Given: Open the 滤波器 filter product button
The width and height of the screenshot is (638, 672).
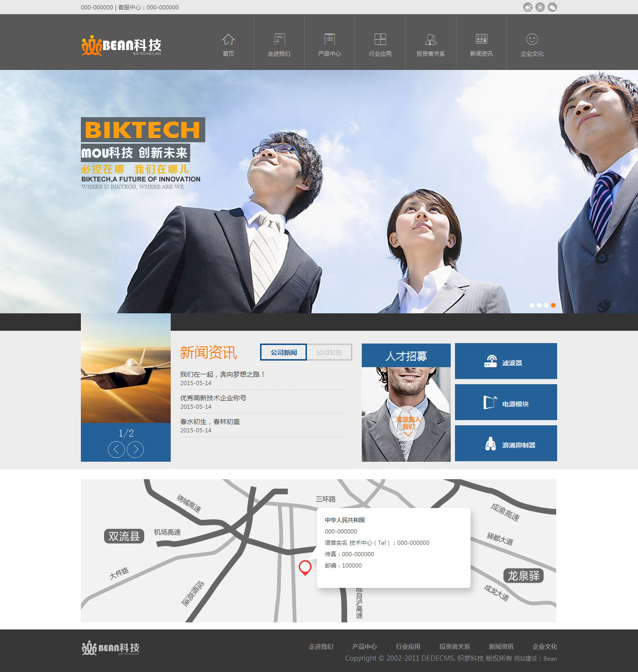Looking at the screenshot, I should click(x=506, y=362).
